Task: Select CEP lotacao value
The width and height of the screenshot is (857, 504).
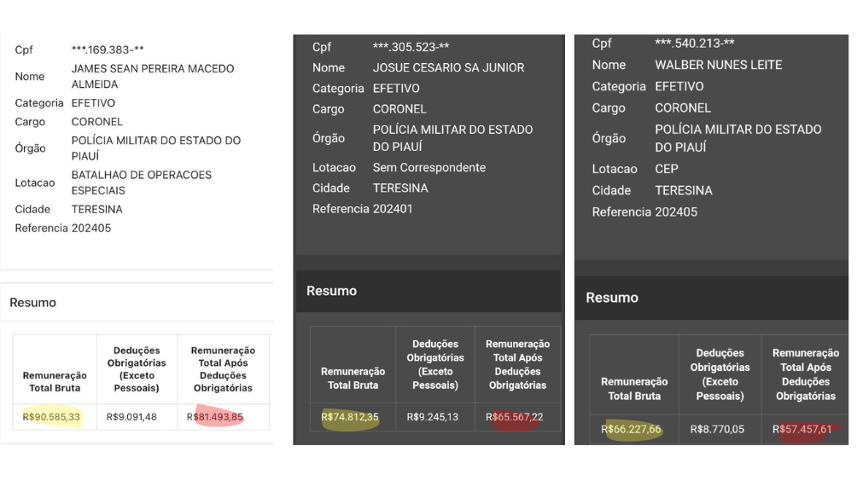Action: pyautogui.click(x=667, y=169)
